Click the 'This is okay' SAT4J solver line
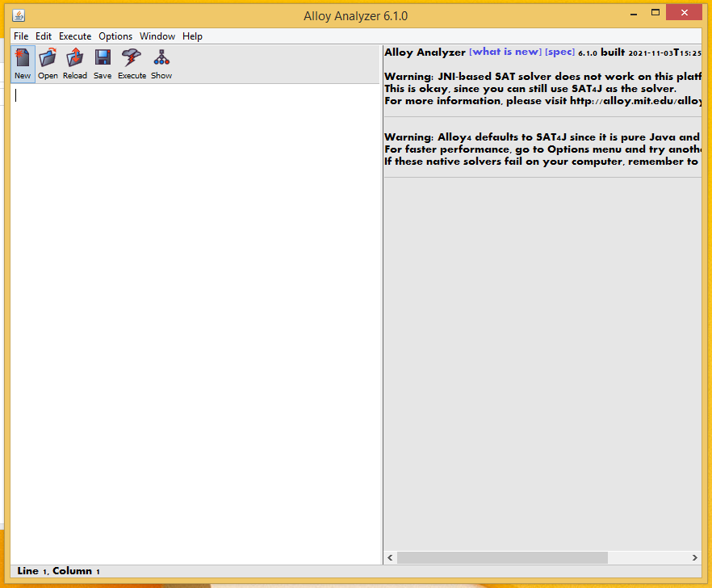Viewport: 712px width, 588px height. 530,89
